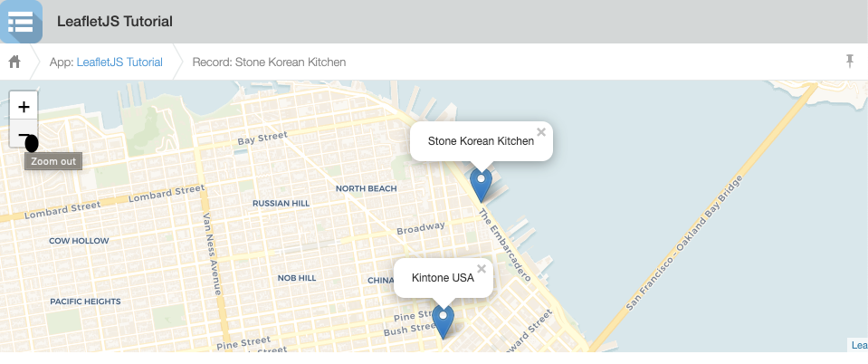Close the Stone Korean Kitchen popup

point(541,132)
